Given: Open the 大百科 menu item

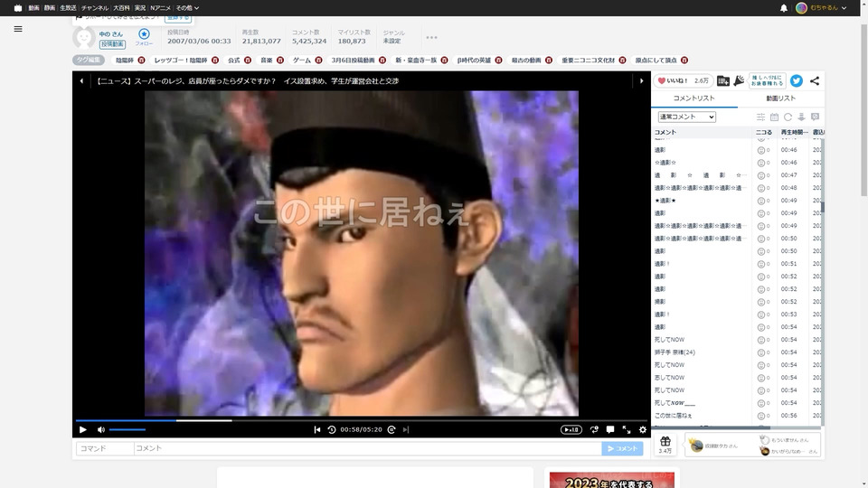Looking at the screenshot, I should [x=121, y=8].
